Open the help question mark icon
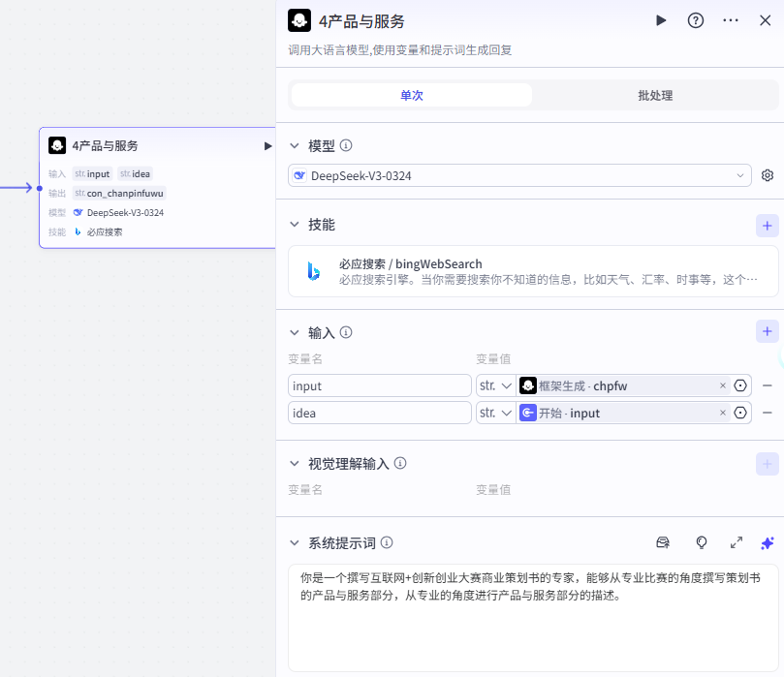784x677 pixels. (x=696, y=20)
